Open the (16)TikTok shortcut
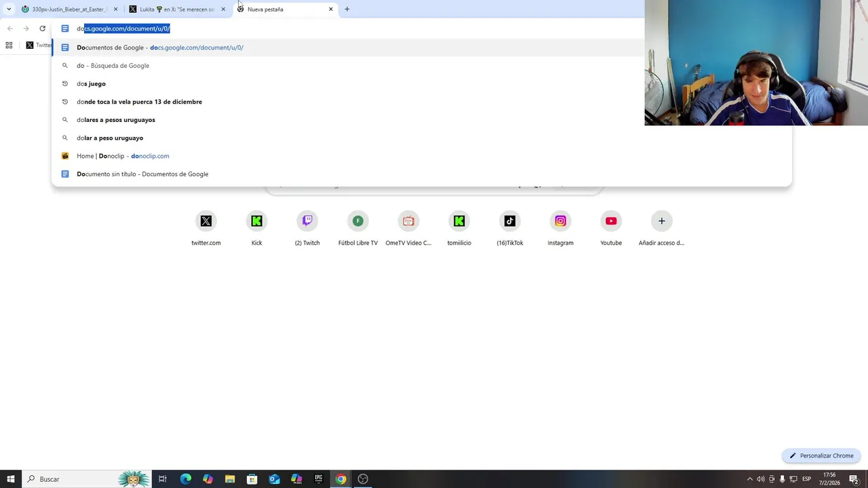The width and height of the screenshot is (868, 488). click(510, 228)
